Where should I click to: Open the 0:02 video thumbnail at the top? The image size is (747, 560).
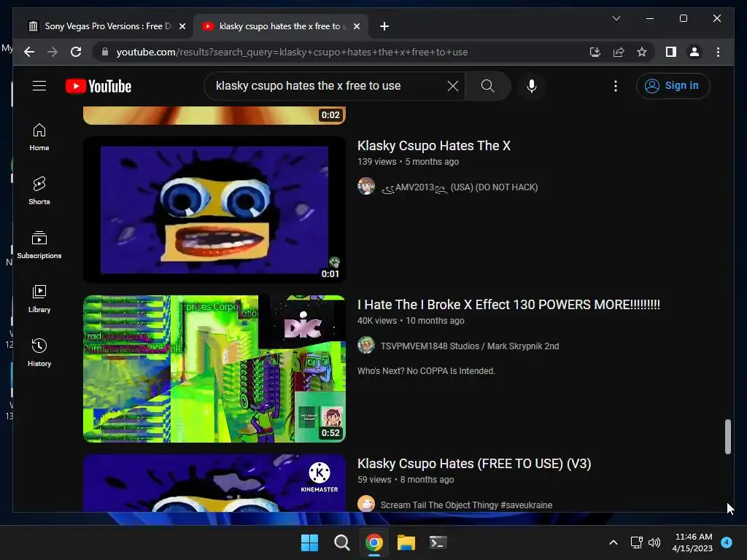214,115
